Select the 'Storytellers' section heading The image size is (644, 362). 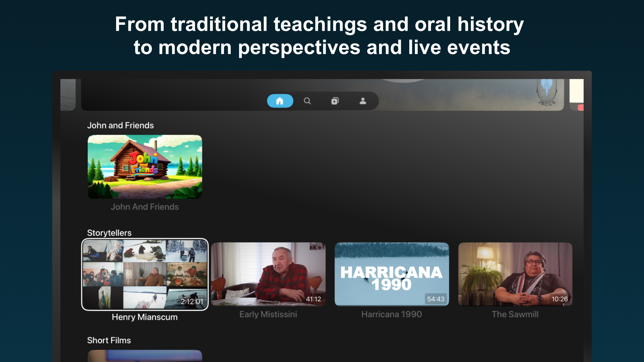point(109,233)
